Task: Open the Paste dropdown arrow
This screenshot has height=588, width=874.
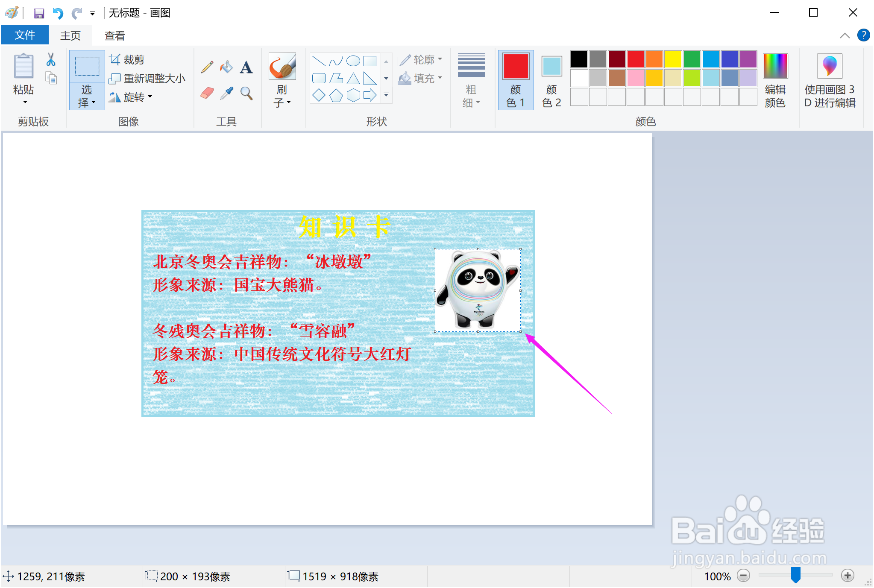Action: tap(24, 102)
